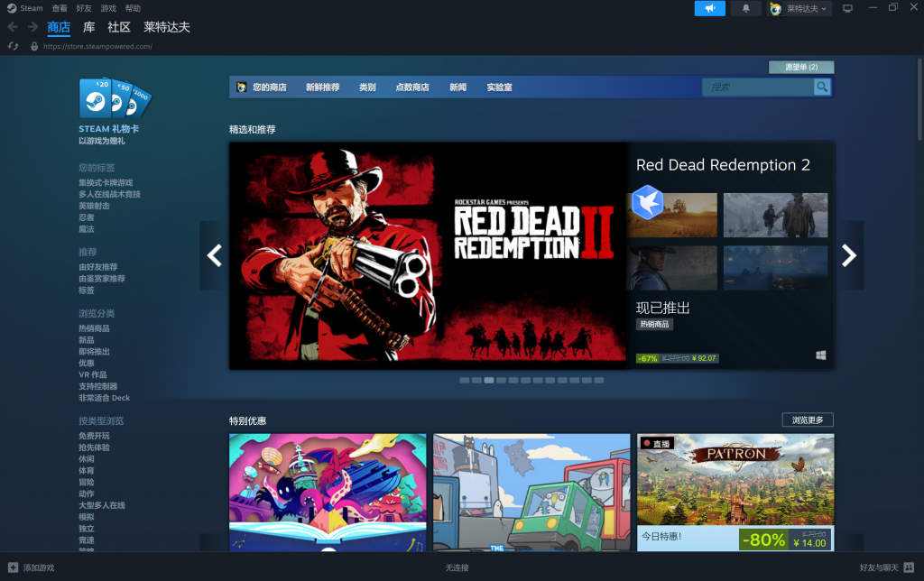Browse 免费开玩 free to play games
Screen dimensions: 924x581
point(94,436)
